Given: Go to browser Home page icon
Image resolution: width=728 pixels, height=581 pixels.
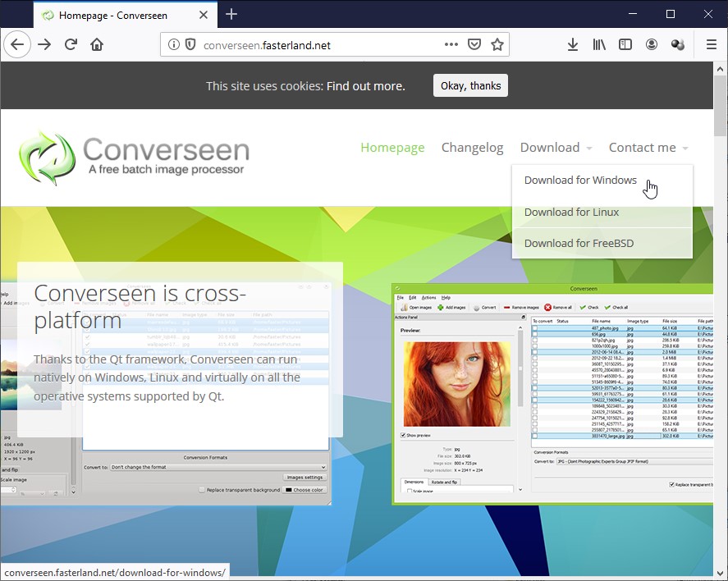Looking at the screenshot, I should pos(97,45).
